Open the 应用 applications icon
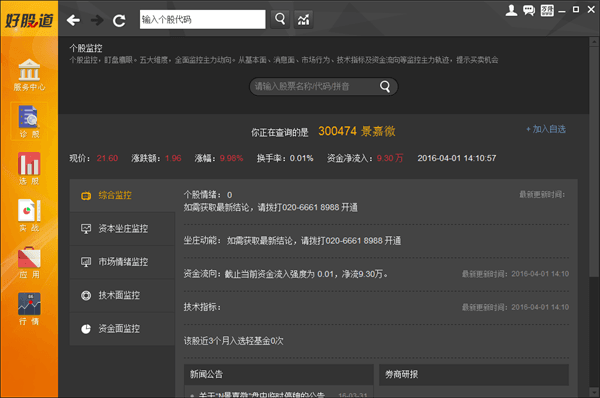600x398 pixels. click(x=29, y=263)
